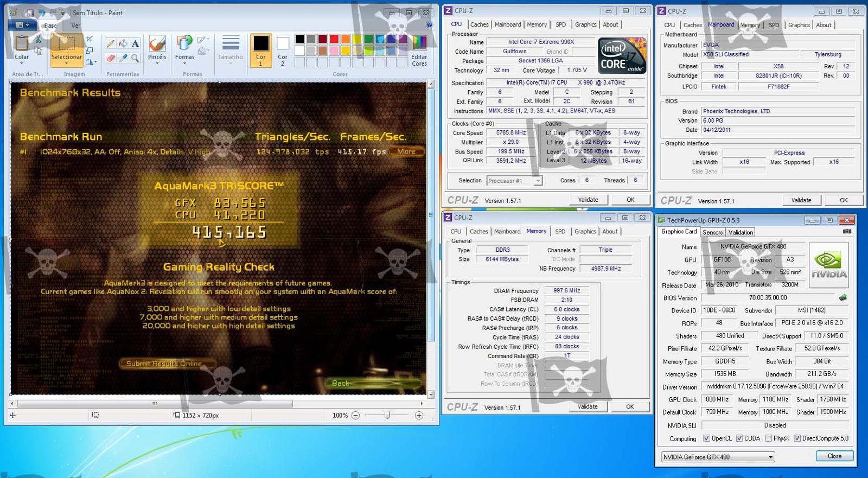The image size is (868, 478).
Task: Pick the orange palette swatch in the top row
Action: (x=346, y=39)
